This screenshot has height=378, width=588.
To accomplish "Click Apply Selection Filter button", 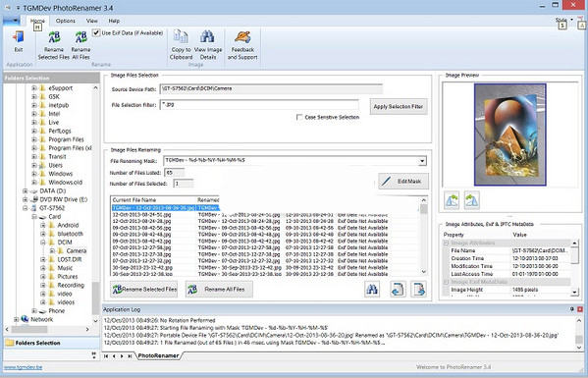I will coord(399,106).
